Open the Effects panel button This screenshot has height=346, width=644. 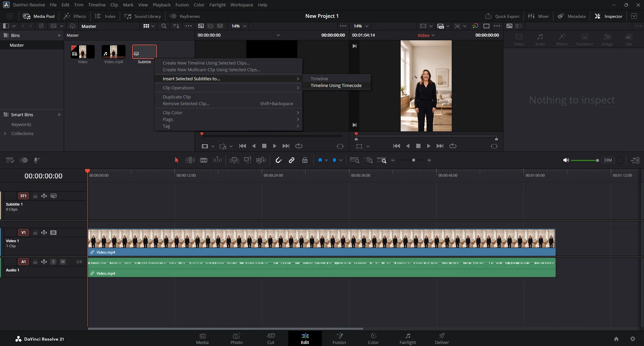tap(75, 16)
